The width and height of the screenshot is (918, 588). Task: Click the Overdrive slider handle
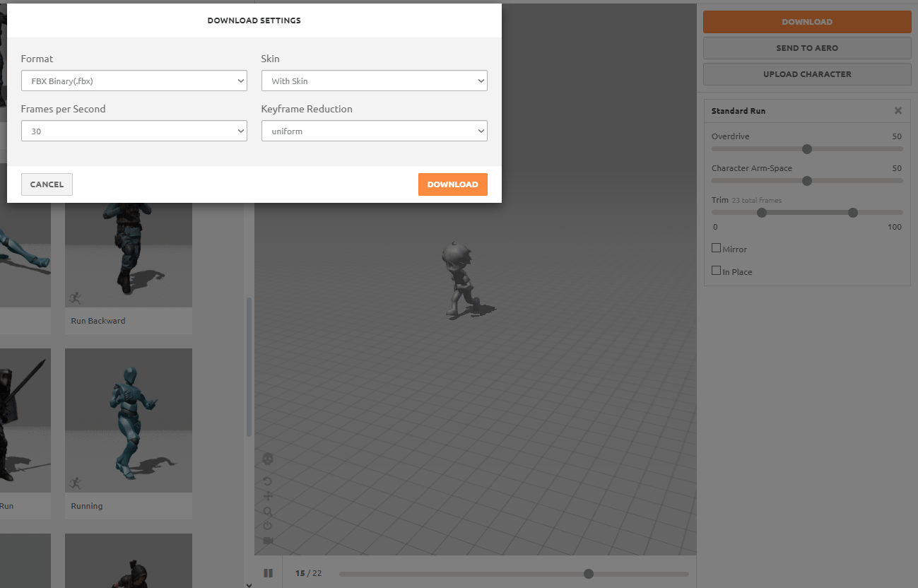(x=807, y=149)
